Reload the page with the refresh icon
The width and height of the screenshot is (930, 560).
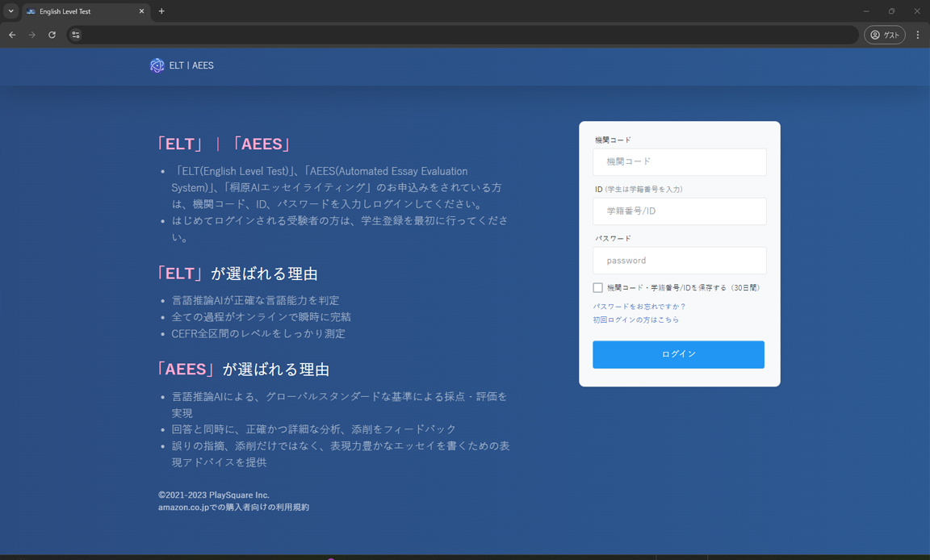pyautogui.click(x=52, y=35)
